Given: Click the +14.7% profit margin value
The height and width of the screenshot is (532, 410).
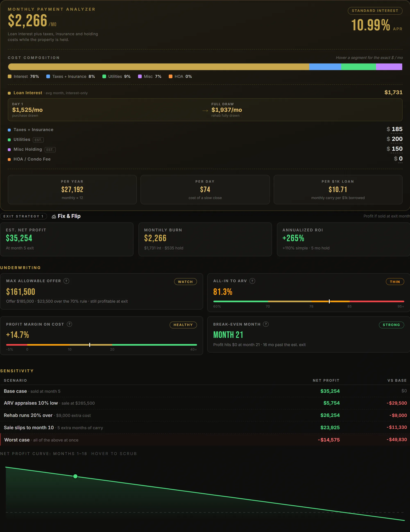Looking at the screenshot, I should 18,335.
